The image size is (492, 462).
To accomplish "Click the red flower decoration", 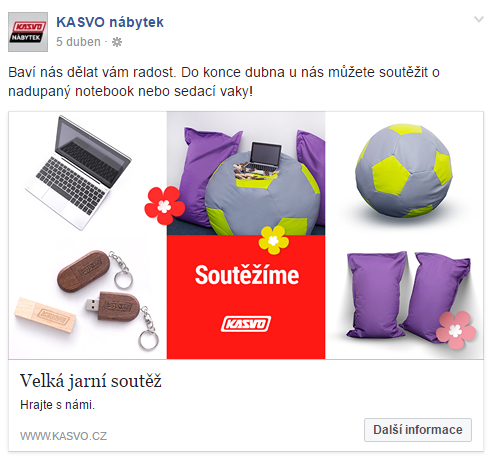I will (x=164, y=205).
